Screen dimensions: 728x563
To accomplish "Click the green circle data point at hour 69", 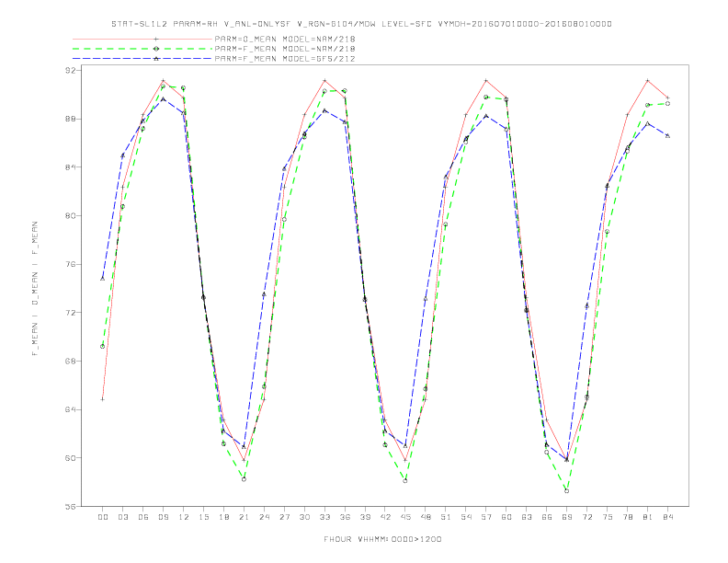I will pyautogui.click(x=567, y=491).
